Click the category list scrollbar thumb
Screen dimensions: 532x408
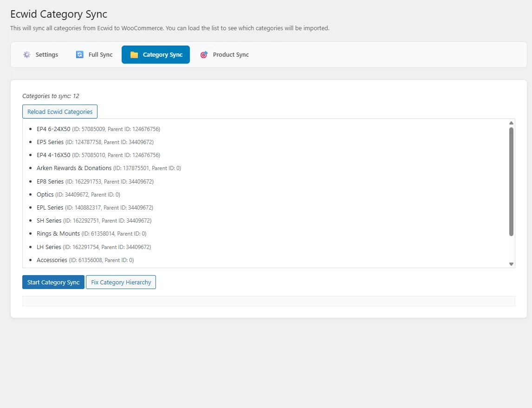coord(511,181)
